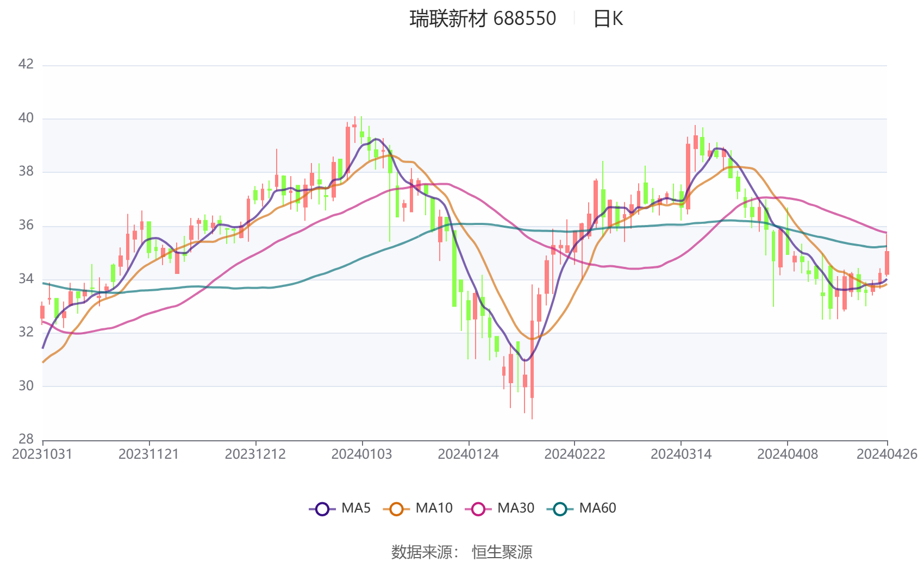This screenshot has width=924, height=562.
Task: Click the chart title 瑞联新材 688550
Action: pyautogui.click(x=483, y=18)
